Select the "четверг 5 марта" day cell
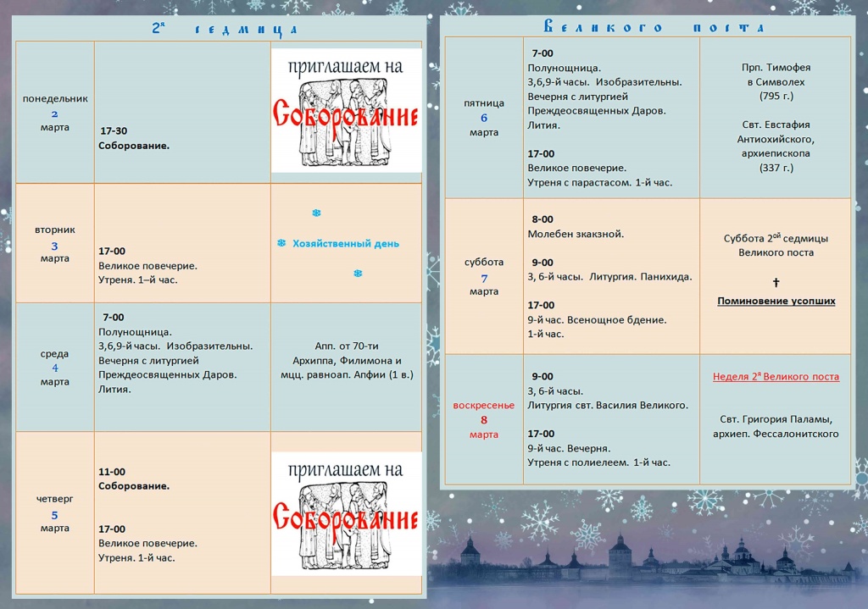The height and width of the screenshot is (609, 868). coord(55,513)
